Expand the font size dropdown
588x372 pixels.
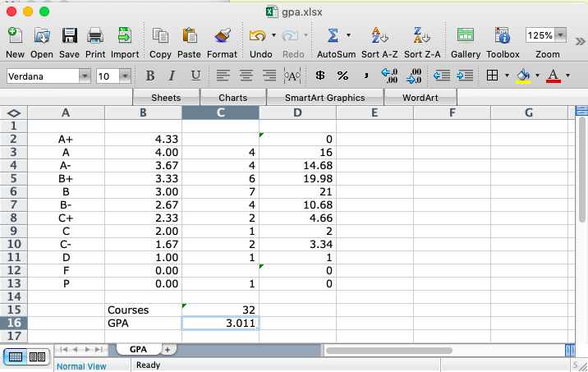tap(125, 76)
